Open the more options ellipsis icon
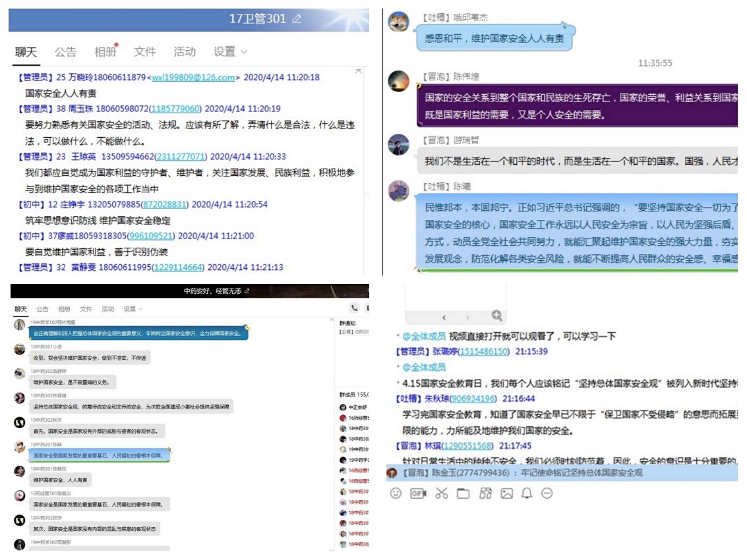The image size is (747, 560). [x=547, y=493]
